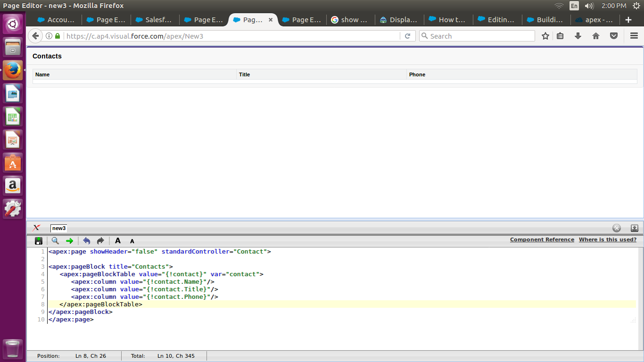Image resolution: width=644 pixels, height=362 pixels.
Task: Switch to the 'Accou...' browser tab
Action: pos(57,20)
